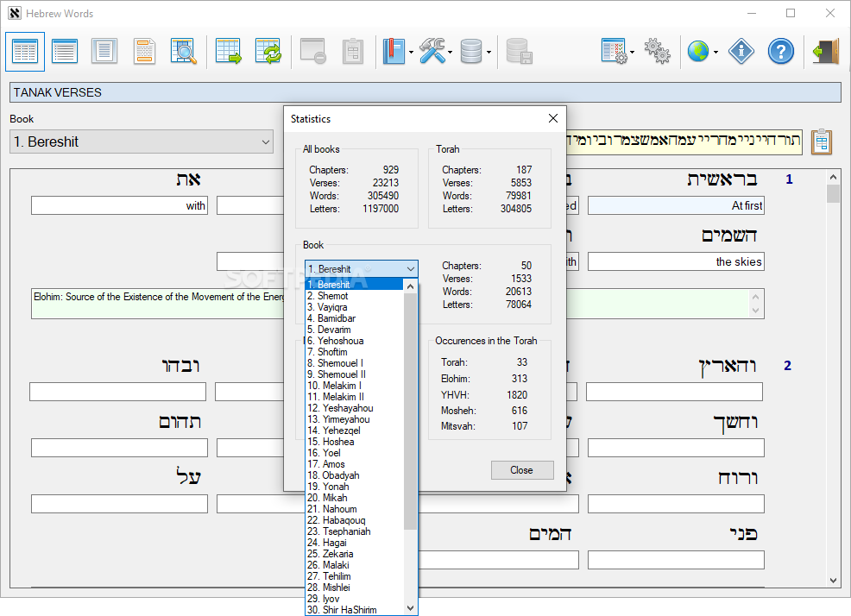Pick 19. Yonah in the book list
851x616 pixels.
pos(355,487)
